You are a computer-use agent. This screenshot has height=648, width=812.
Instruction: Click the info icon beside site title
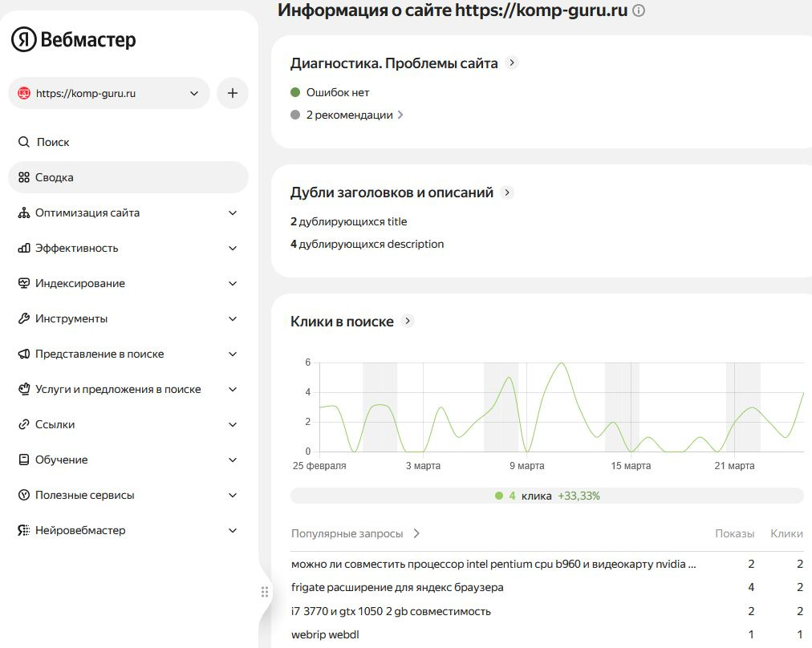click(x=639, y=10)
